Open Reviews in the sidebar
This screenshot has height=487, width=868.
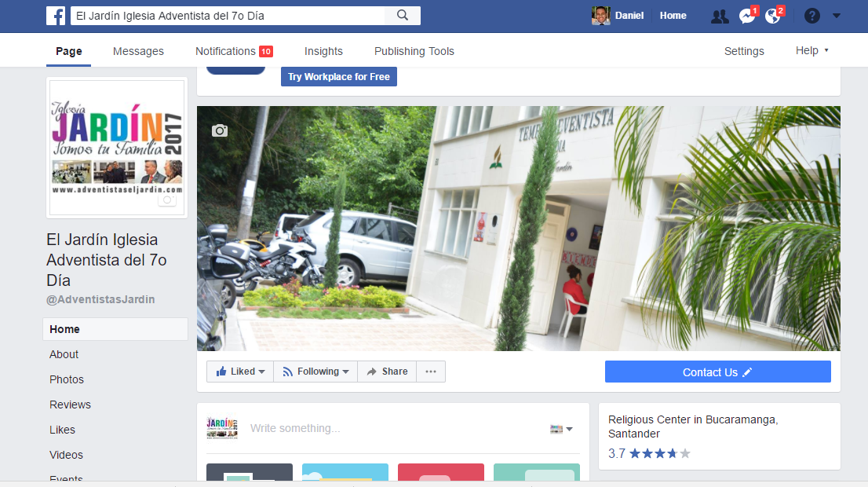(x=70, y=405)
